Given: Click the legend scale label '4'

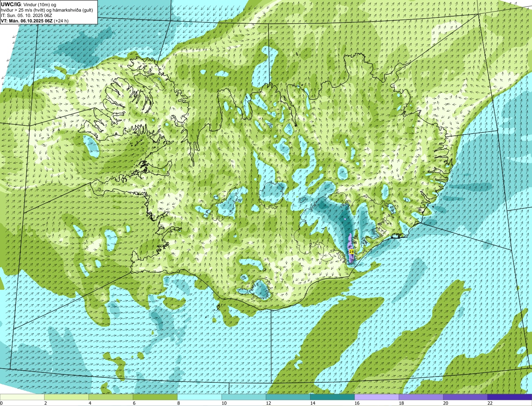Looking at the screenshot, I should 90,403.
